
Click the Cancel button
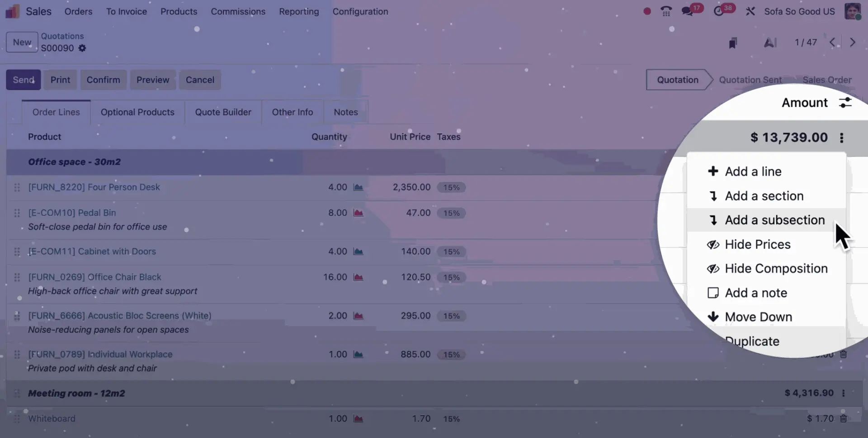(200, 80)
